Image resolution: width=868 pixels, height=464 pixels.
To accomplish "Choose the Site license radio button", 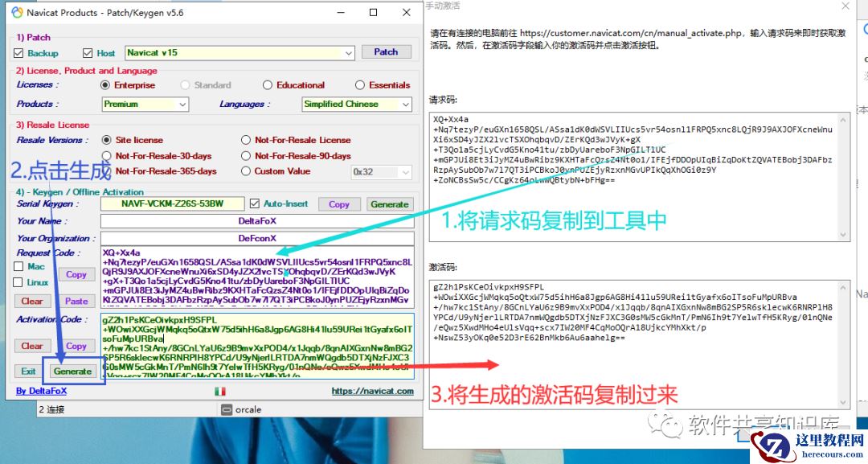I will click(x=106, y=140).
